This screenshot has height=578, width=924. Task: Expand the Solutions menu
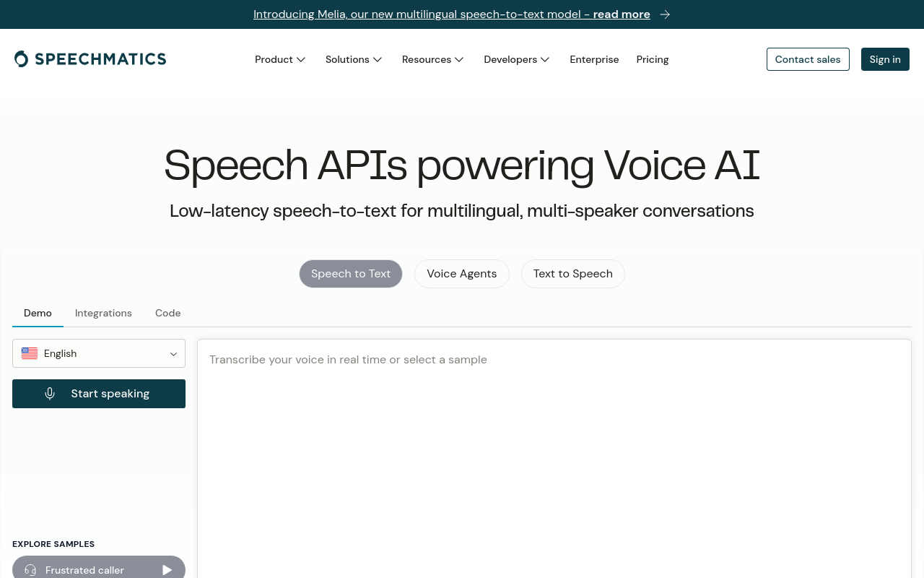point(354,59)
